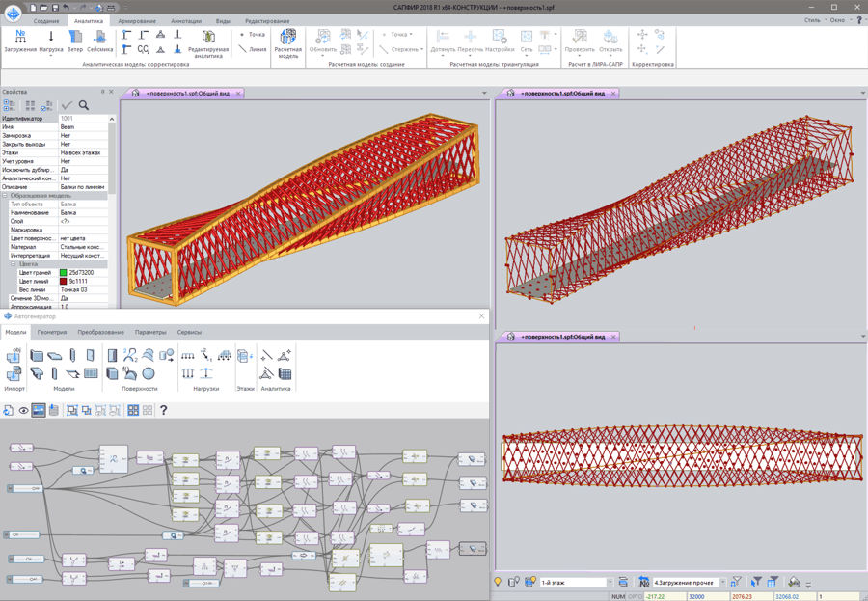This screenshot has height=601, width=868.
Task: Open the 1-й этаж floor dropdown
Action: click(610, 582)
